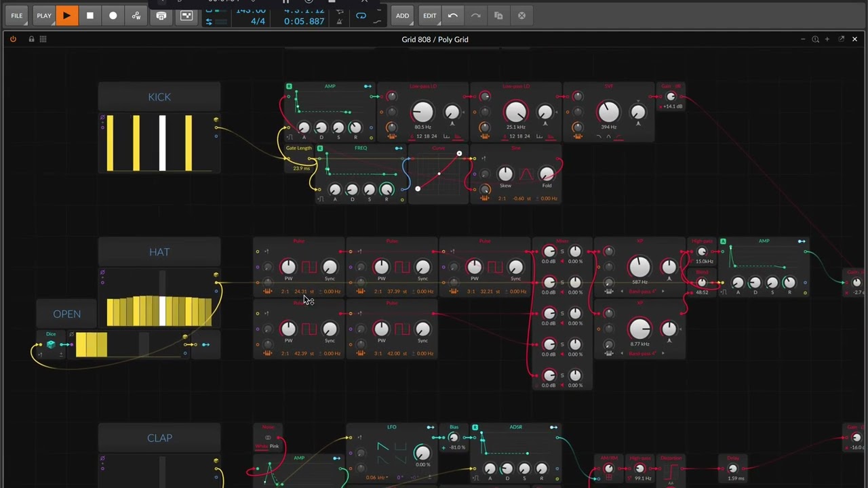The height and width of the screenshot is (488, 868).
Task: Previous filter mode arrow on 8.77 kHz XP filter
Action: point(622,354)
